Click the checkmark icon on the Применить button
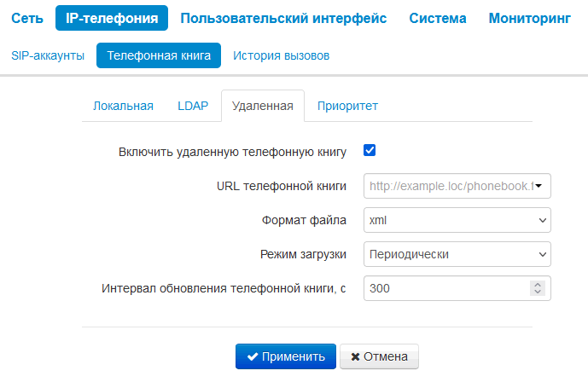 point(253,356)
